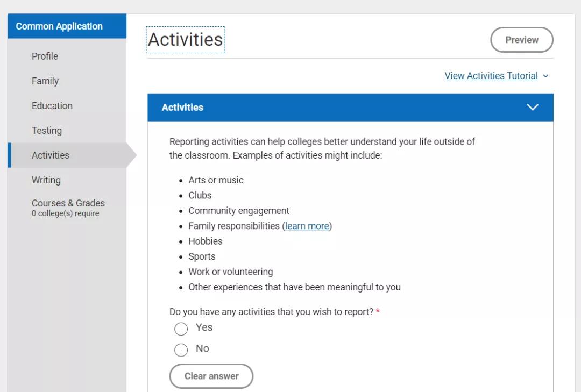Image resolution: width=581 pixels, height=392 pixels.
Task: Expand the tutorial chevron next to View Activities Tutorial
Action: [545, 76]
